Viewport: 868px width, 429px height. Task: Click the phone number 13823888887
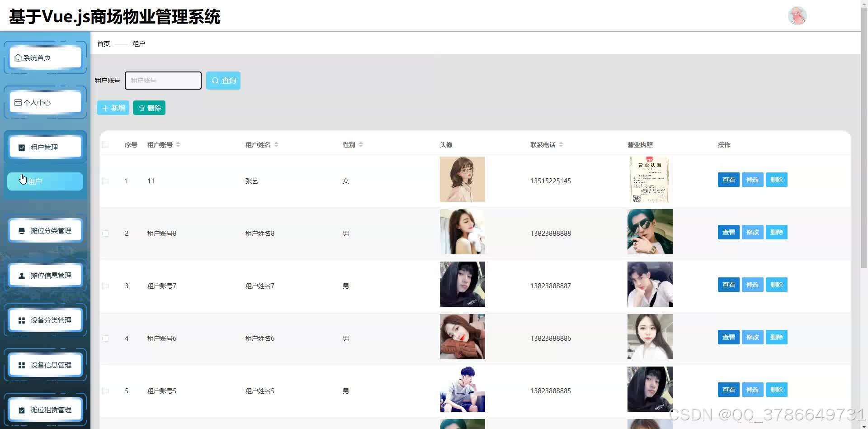tap(551, 286)
